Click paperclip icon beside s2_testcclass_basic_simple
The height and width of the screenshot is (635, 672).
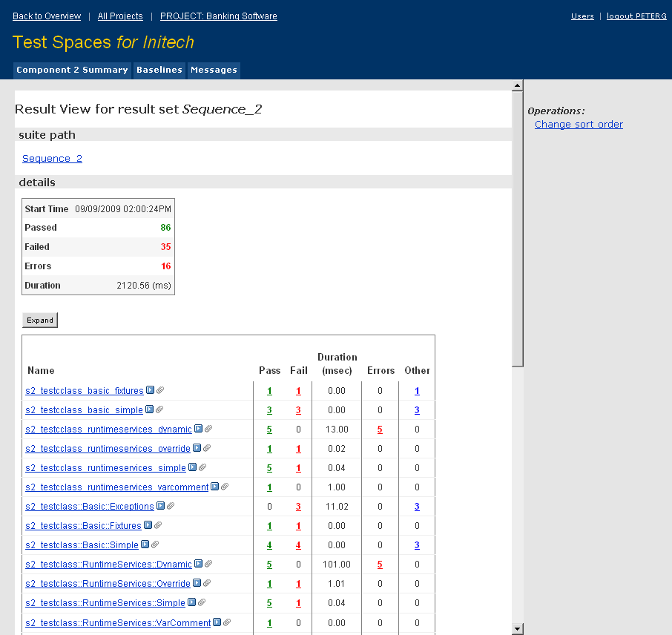(x=159, y=409)
